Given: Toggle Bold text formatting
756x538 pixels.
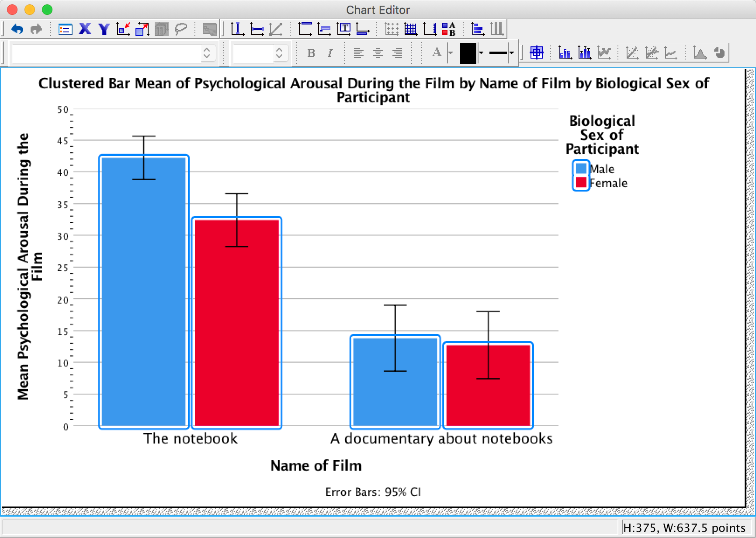Looking at the screenshot, I should pyautogui.click(x=311, y=53).
